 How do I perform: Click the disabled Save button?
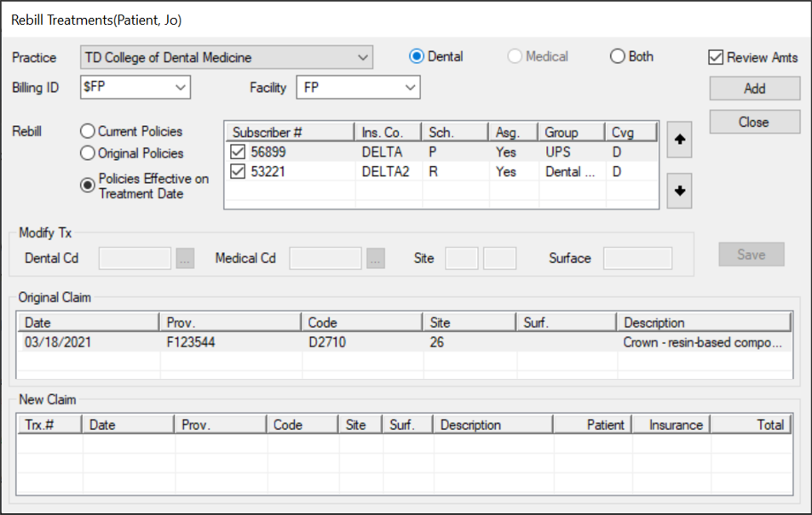pyautogui.click(x=751, y=254)
